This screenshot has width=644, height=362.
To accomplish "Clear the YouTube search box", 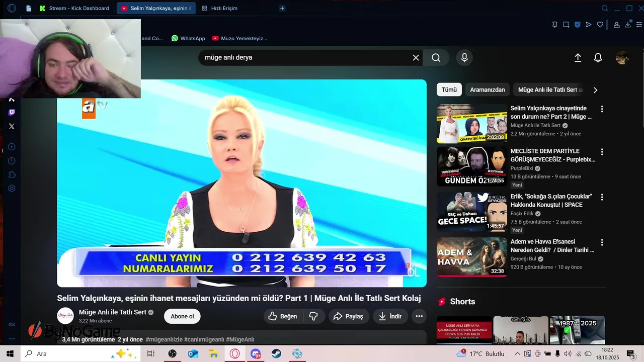I will [x=416, y=58].
